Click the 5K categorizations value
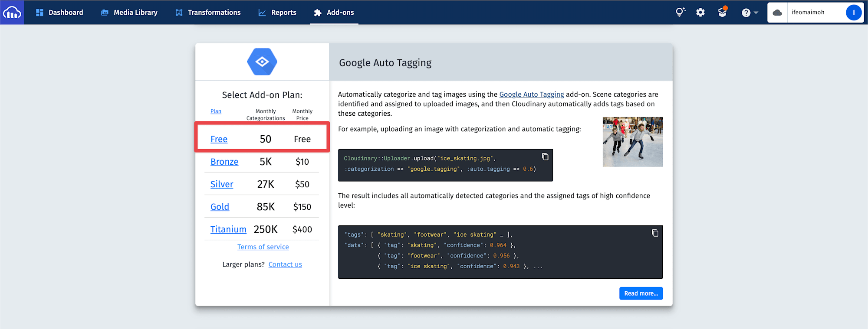The image size is (868, 329). tap(266, 162)
